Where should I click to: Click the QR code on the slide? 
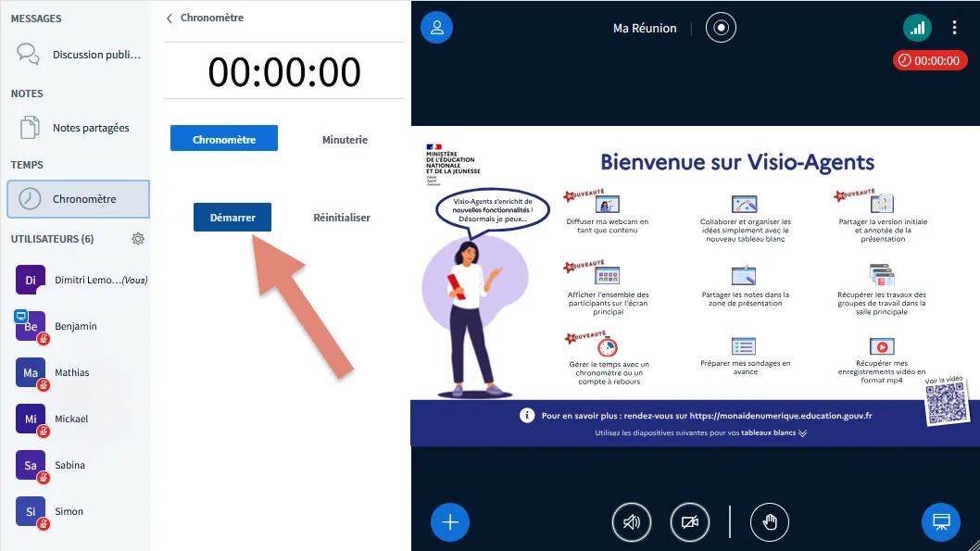(x=947, y=404)
